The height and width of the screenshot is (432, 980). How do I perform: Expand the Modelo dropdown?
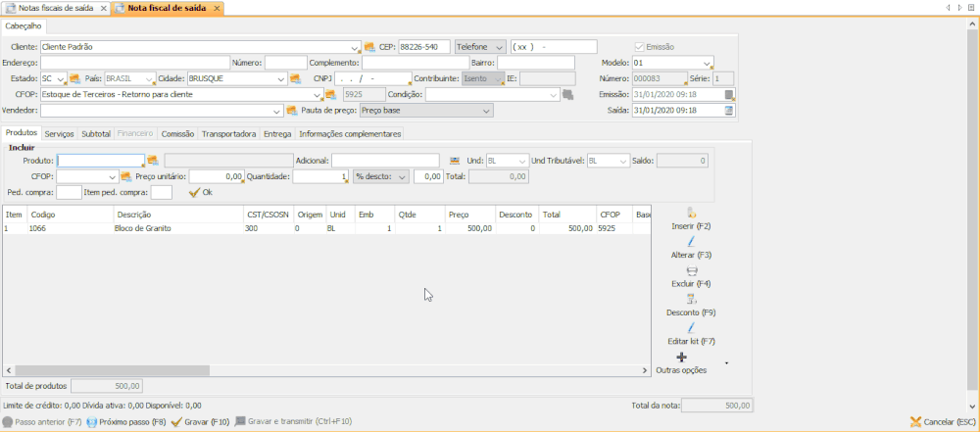tap(708, 63)
